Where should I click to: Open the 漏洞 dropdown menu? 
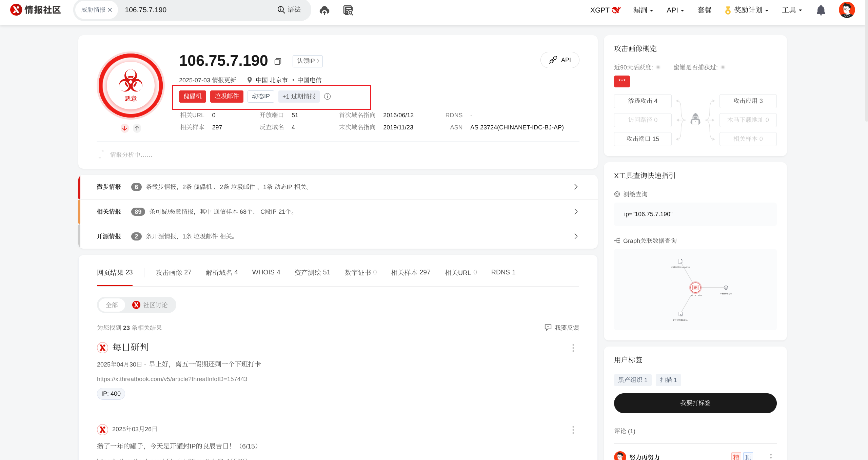pyautogui.click(x=643, y=10)
